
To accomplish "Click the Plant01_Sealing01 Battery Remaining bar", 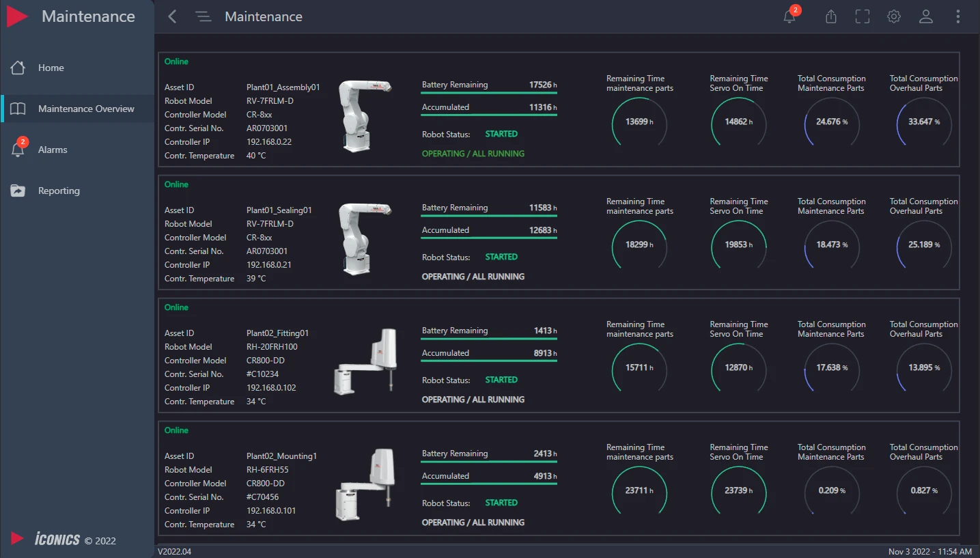I will pyautogui.click(x=488, y=216).
